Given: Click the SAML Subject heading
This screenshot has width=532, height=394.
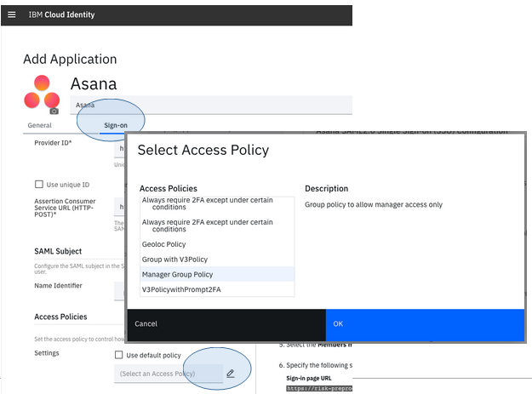Looking at the screenshot, I should (x=58, y=251).
